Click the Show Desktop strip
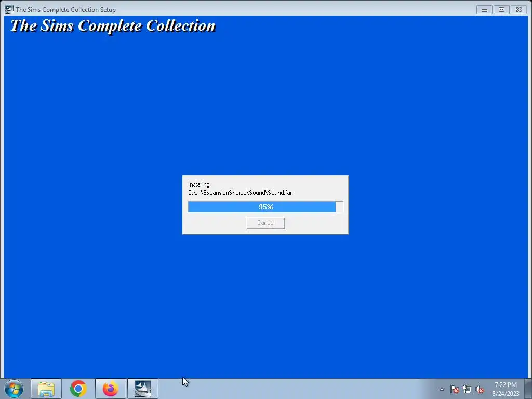The width and height of the screenshot is (532, 399). pyautogui.click(x=528, y=389)
